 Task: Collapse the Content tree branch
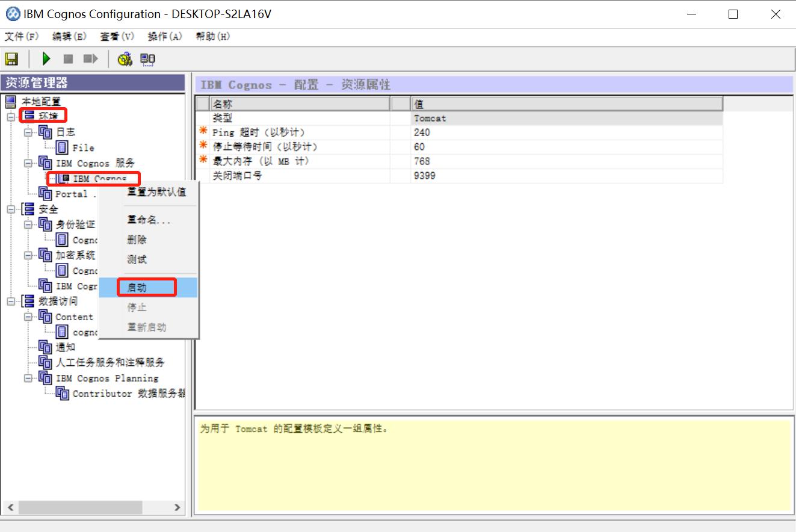(28, 317)
